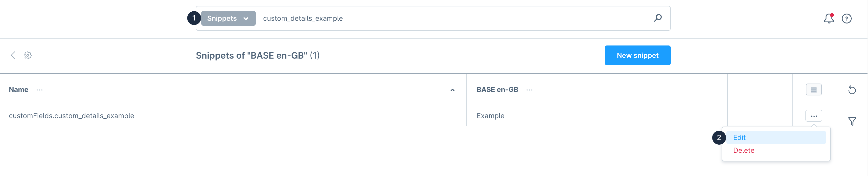Click the row's three-dot actions button

pyautogui.click(x=813, y=116)
